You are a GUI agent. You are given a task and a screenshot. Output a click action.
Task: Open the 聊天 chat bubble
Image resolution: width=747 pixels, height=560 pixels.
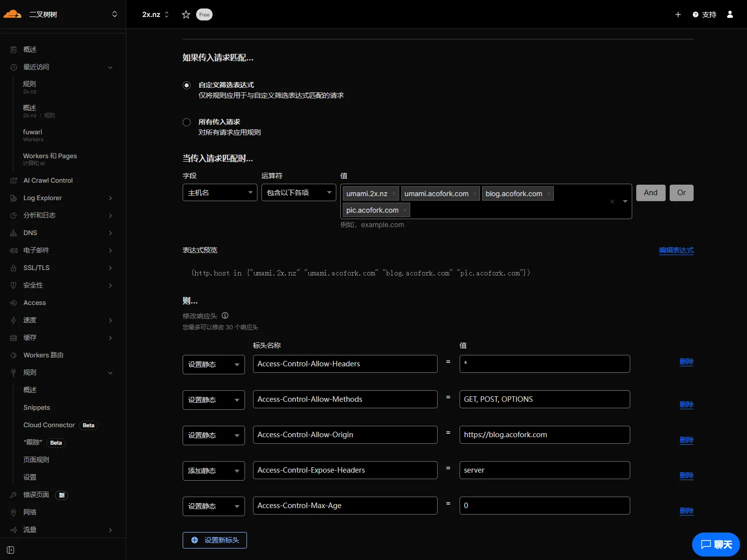[x=716, y=545]
